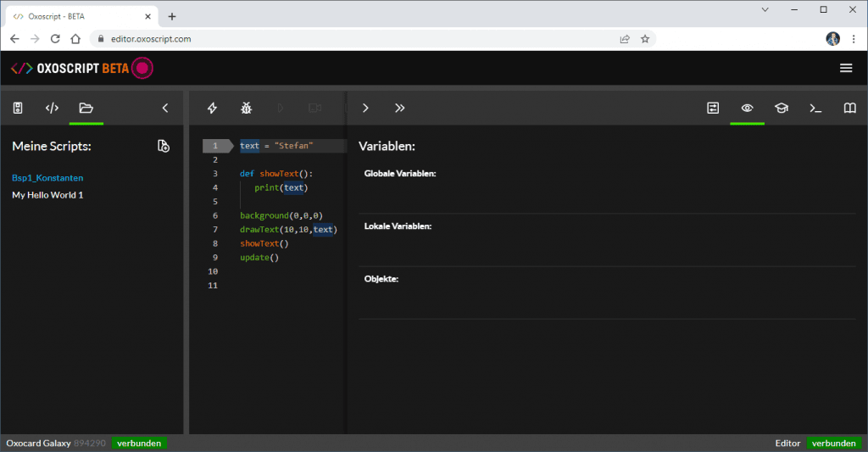Open the tutorials graduation cap icon
Image resolution: width=868 pixels, height=452 pixels.
click(x=781, y=108)
